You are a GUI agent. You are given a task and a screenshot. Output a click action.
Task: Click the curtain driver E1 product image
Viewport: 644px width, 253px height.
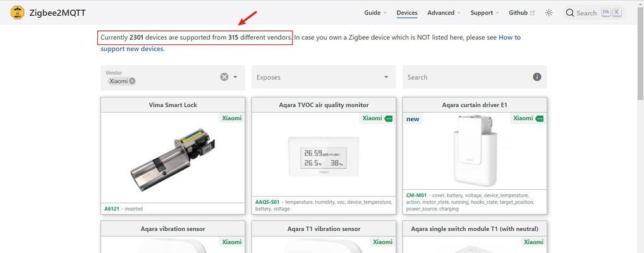(475, 151)
